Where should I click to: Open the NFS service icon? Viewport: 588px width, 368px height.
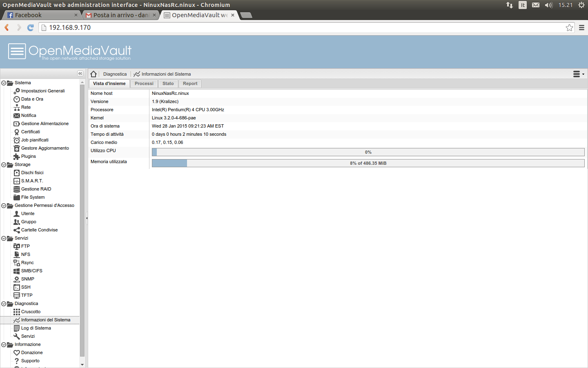(x=17, y=254)
